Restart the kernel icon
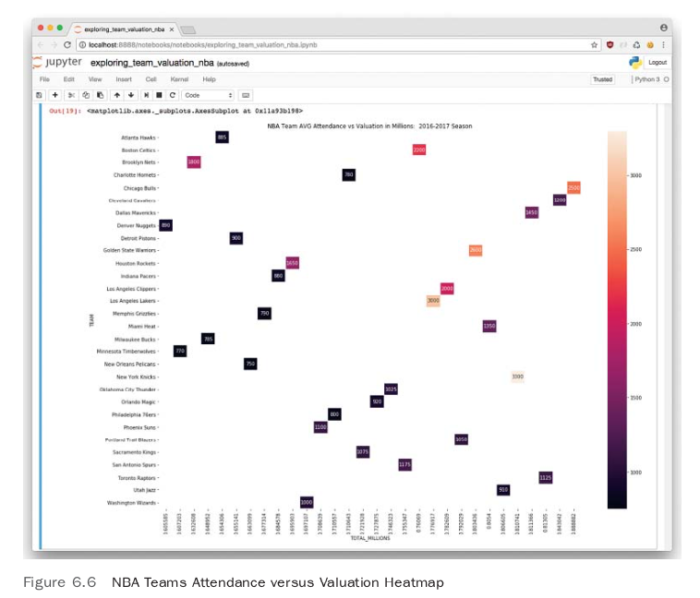700x598 pixels. [x=173, y=95]
